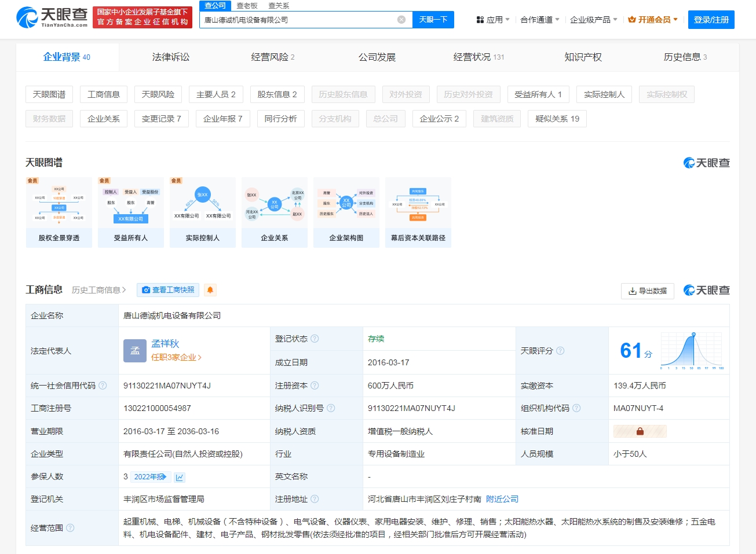Click the 天眼评分 distribution chart

pos(692,351)
